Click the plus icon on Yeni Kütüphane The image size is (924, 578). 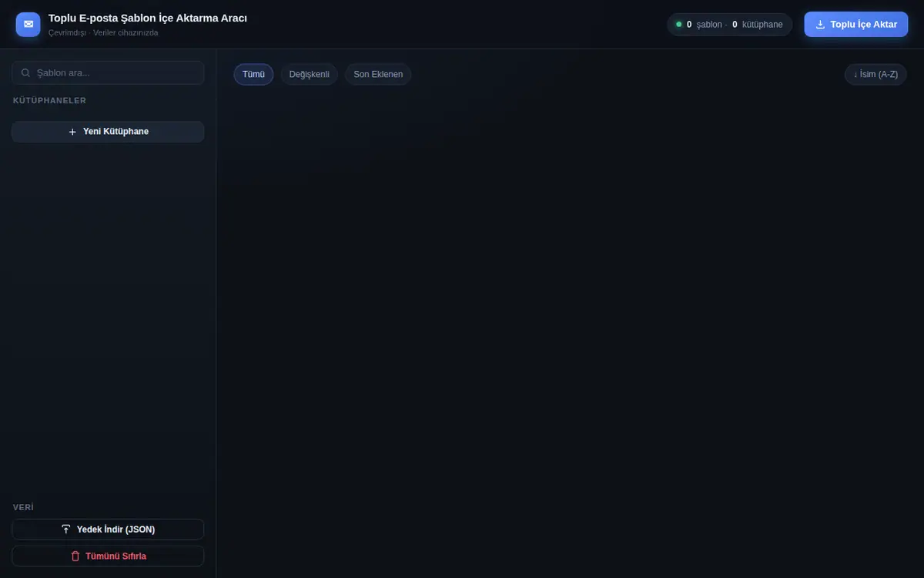point(72,132)
